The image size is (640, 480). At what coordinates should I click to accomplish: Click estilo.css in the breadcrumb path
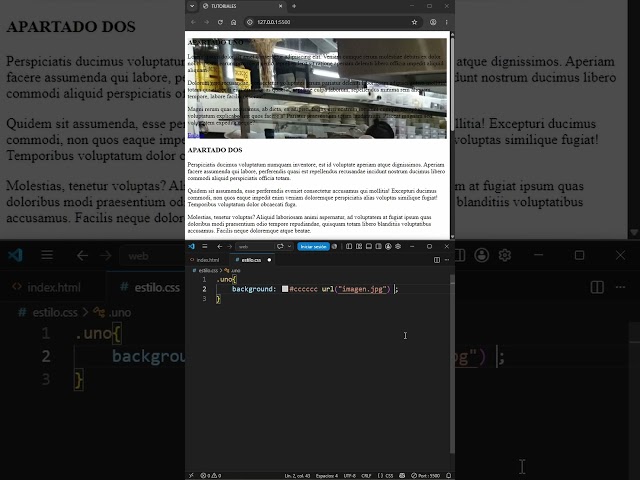click(x=208, y=271)
